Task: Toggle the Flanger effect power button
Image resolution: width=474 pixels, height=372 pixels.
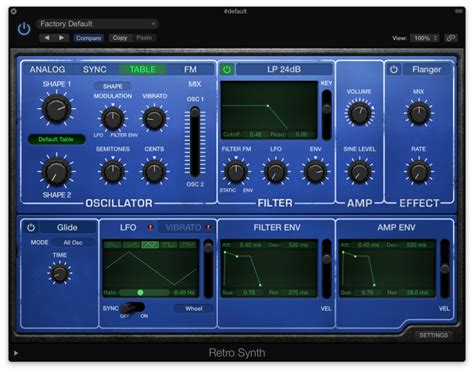Action: click(394, 69)
